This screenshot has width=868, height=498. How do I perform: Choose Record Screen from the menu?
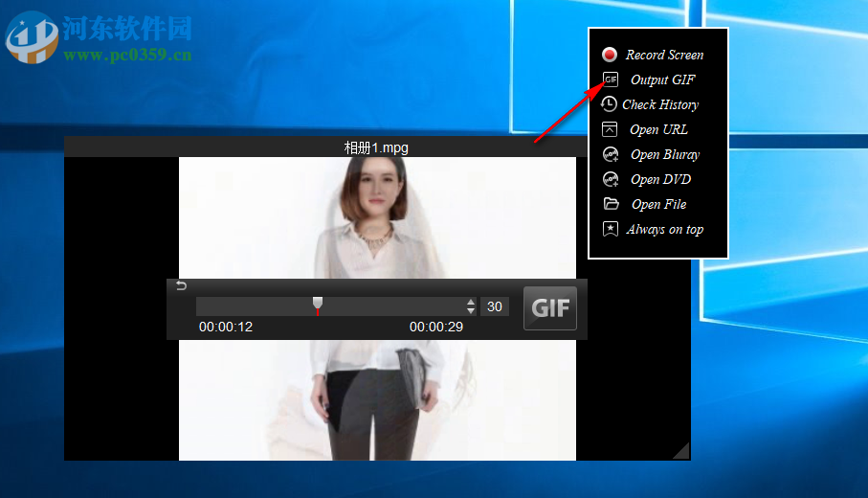tap(664, 55)
